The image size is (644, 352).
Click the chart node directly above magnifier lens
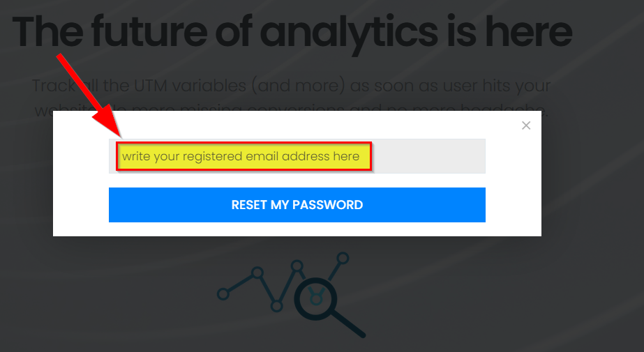click(x=297, y=266)
